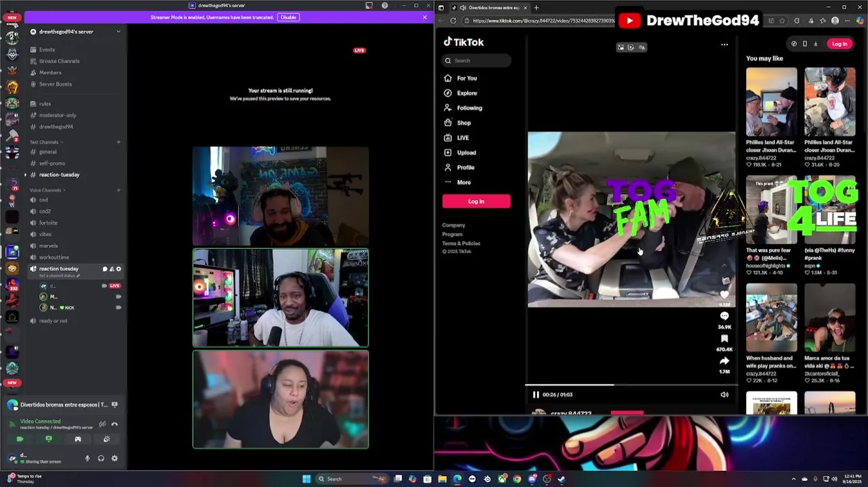Click the LIVE badge on stream preview
Image resolution: width=868 pixels, height=487 pixels.
[x=359, y=50]
